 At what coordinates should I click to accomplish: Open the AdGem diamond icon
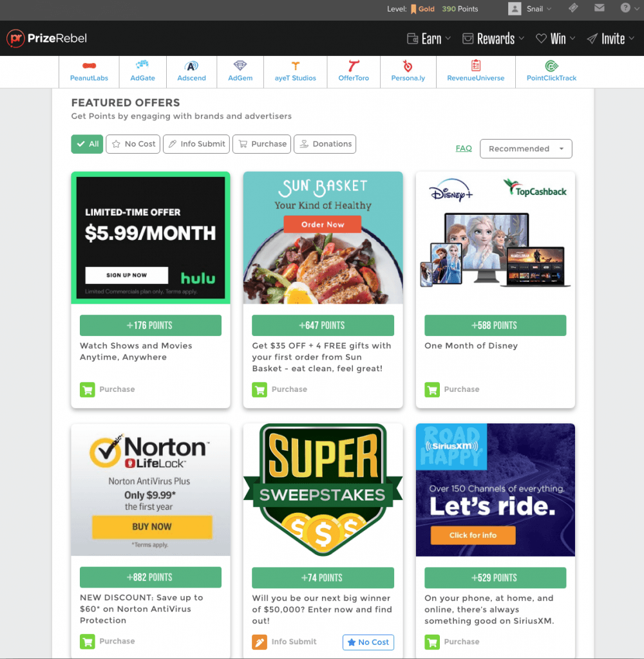click(240, 66)
